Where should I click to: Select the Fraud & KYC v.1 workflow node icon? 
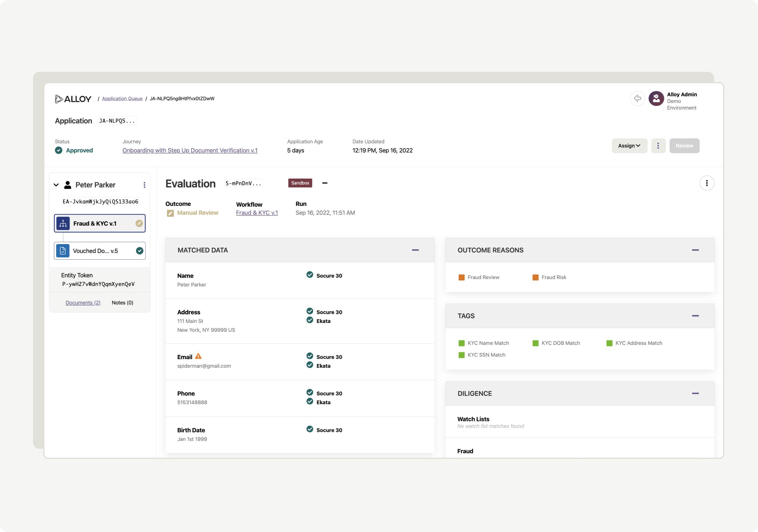[x=63, y=223]
